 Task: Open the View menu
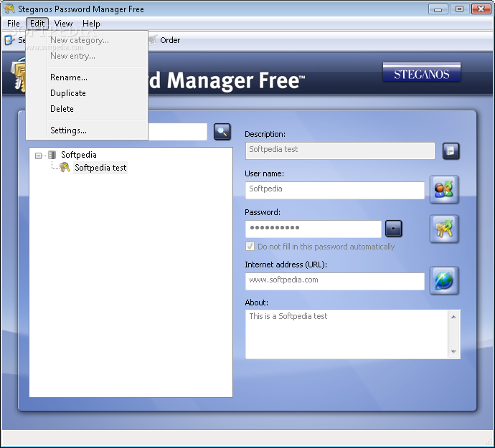[x=63, y=24]
